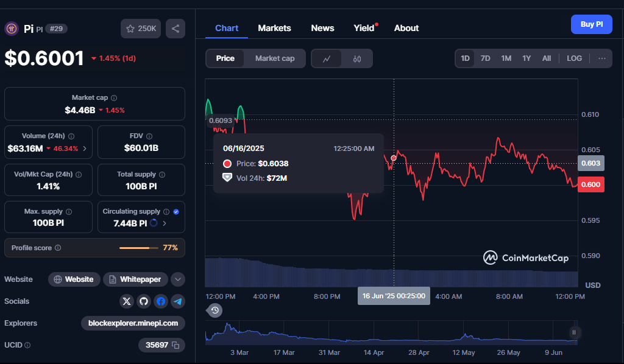Set chart range to 1Y

526,58
